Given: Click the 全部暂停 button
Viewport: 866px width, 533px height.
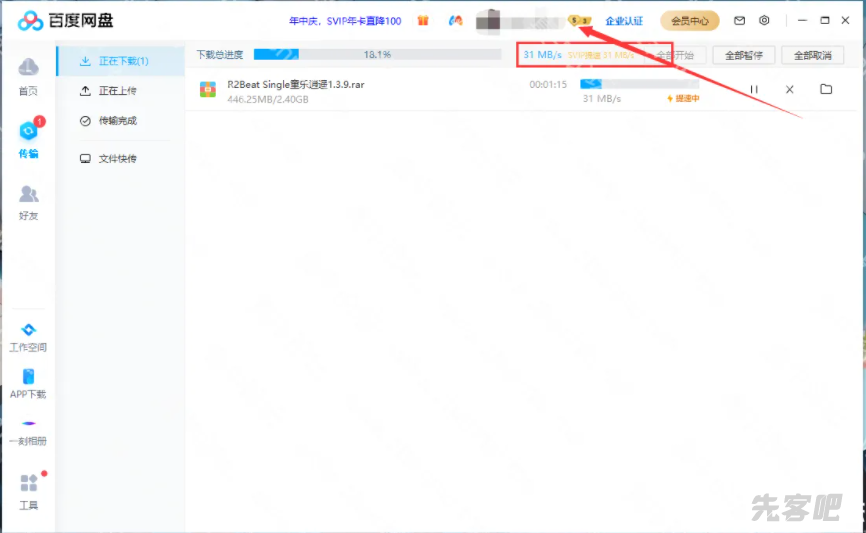Looking at the screenshot, I should tap(743, 55).
